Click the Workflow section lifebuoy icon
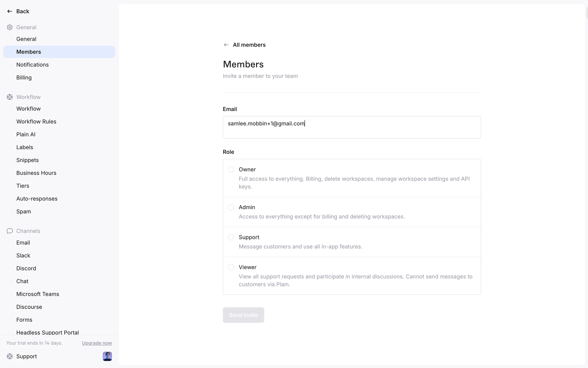Image resolution: width=588 pixels, height=368 pixels. [10, 97]
